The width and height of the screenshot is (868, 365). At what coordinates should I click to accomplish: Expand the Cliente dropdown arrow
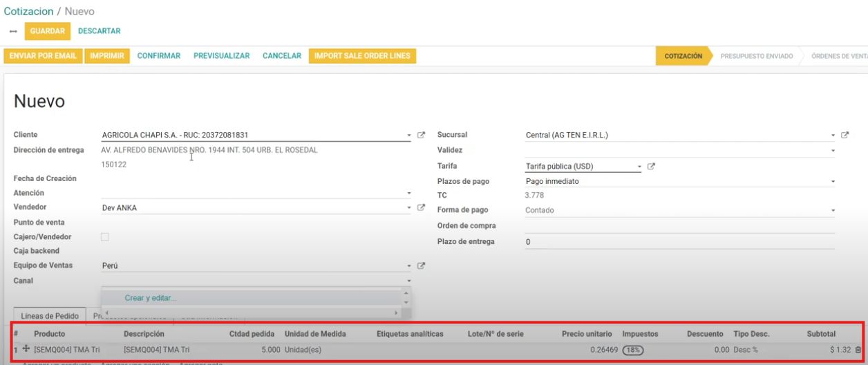408,135
